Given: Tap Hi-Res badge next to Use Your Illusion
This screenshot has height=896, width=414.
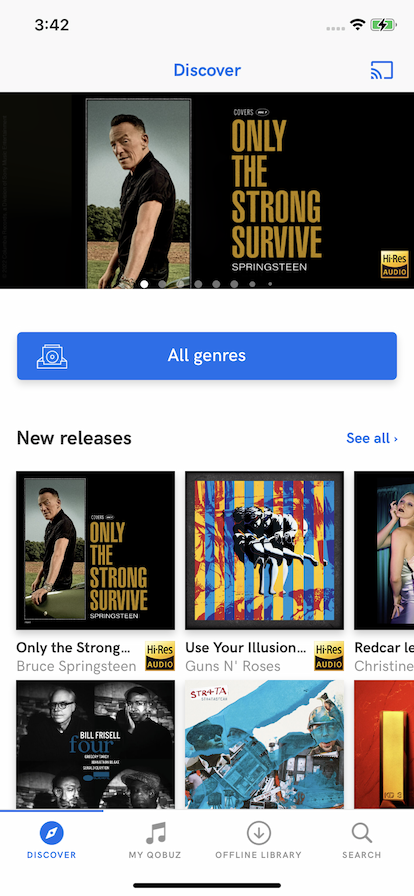Looking at the screenshot, I should 329,656.
